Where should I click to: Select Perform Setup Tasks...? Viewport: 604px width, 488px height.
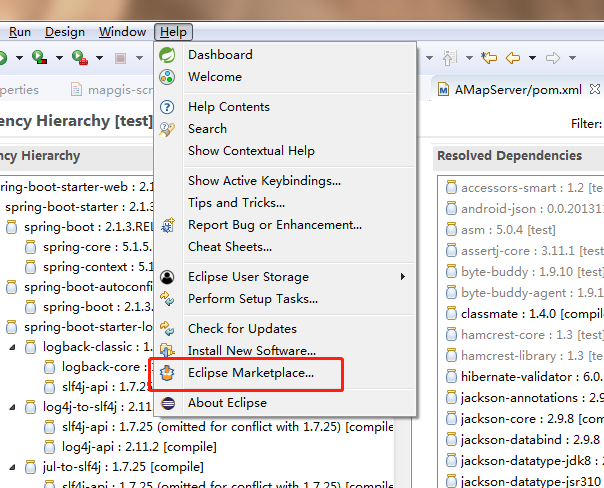coord(253,299)
